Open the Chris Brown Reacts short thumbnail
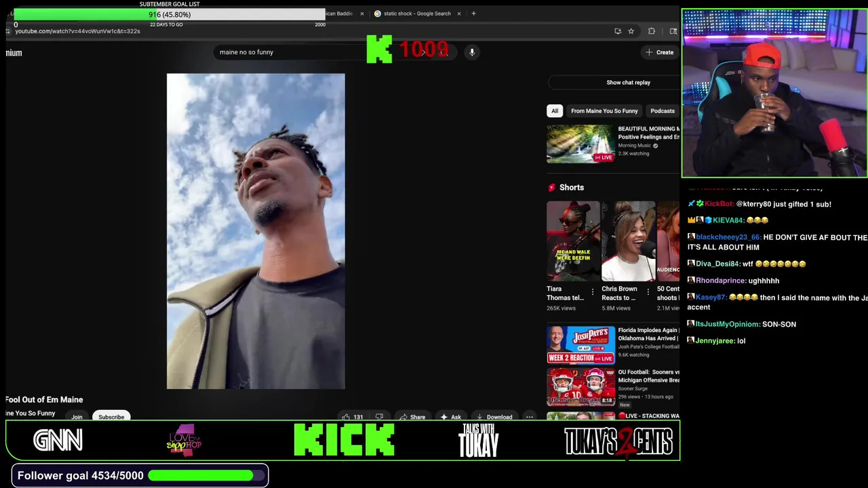This screenshot has height=488, width=868. (628, 241)
